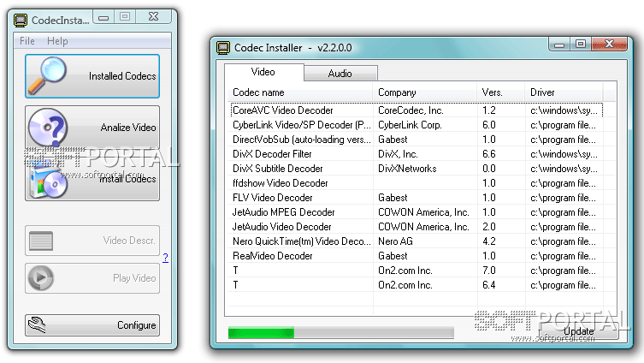Select JetAudio Video Decoder row
This screenshot has width=644, height=363.
417,227
